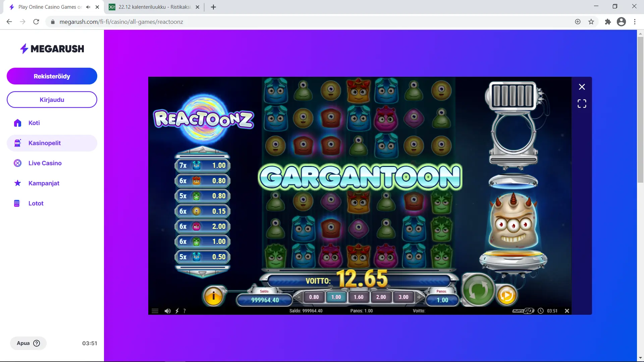Click the Lotot ticket icon
Viewport: 644px width, 362px height.
point(17,203)
